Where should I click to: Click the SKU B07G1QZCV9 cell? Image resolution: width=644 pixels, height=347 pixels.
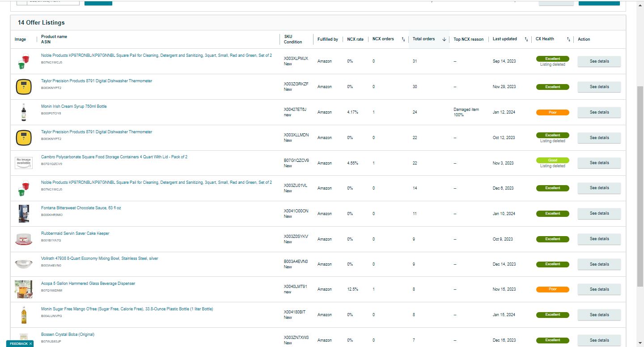[297, 160]
